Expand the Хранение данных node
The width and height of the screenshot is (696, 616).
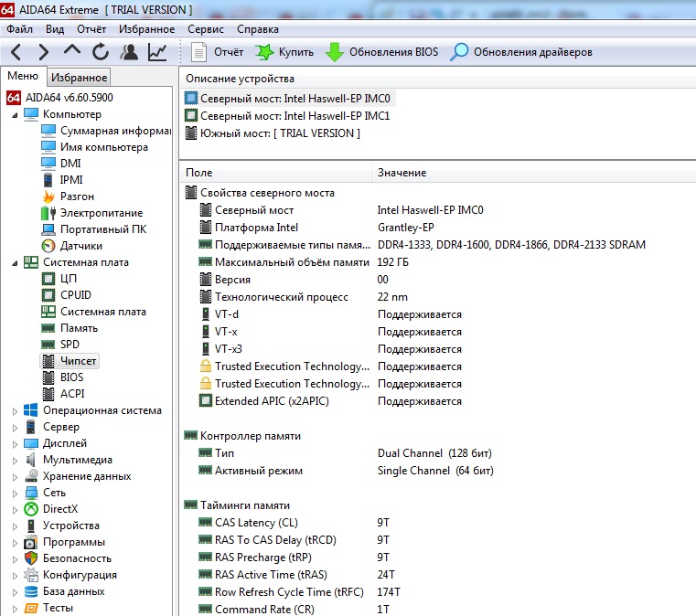(15, 477)
